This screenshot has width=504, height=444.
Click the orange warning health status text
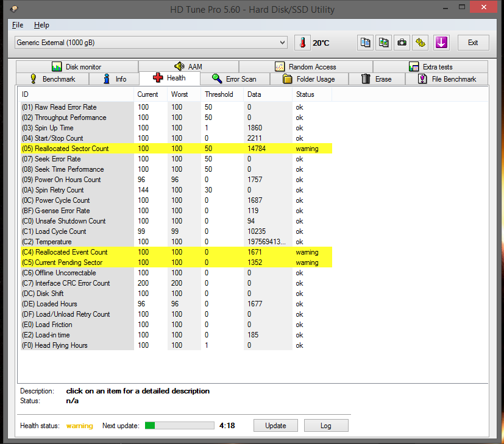click(80, 426)
